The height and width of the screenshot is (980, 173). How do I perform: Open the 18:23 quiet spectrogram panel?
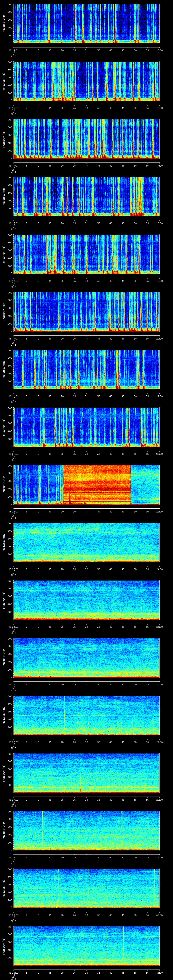tap(86, 541)
